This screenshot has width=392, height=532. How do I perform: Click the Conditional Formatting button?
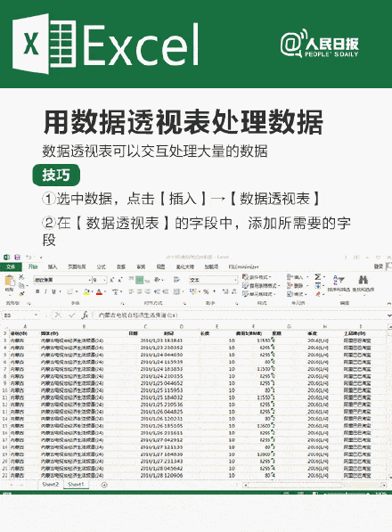pos(257,277)
